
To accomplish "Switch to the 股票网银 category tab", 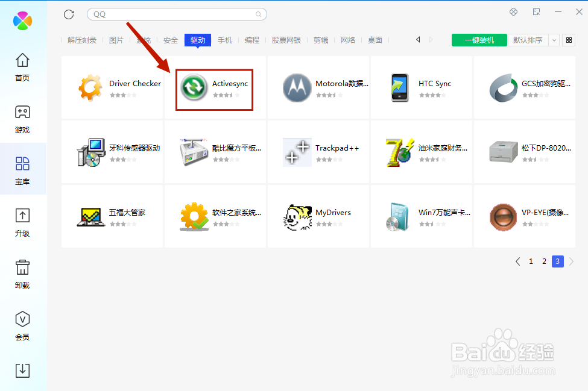I will pyautogui.click(x=286, y=40).
